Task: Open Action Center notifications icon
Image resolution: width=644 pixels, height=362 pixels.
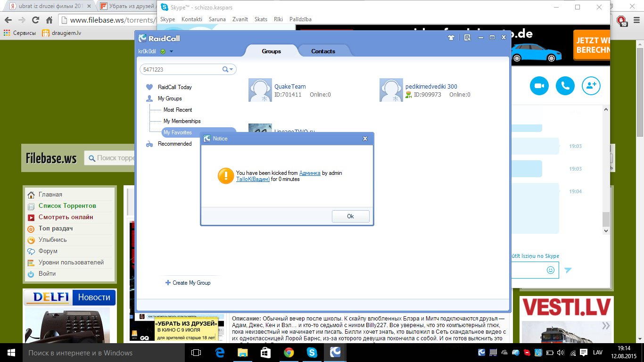Action: coord(584,352)
